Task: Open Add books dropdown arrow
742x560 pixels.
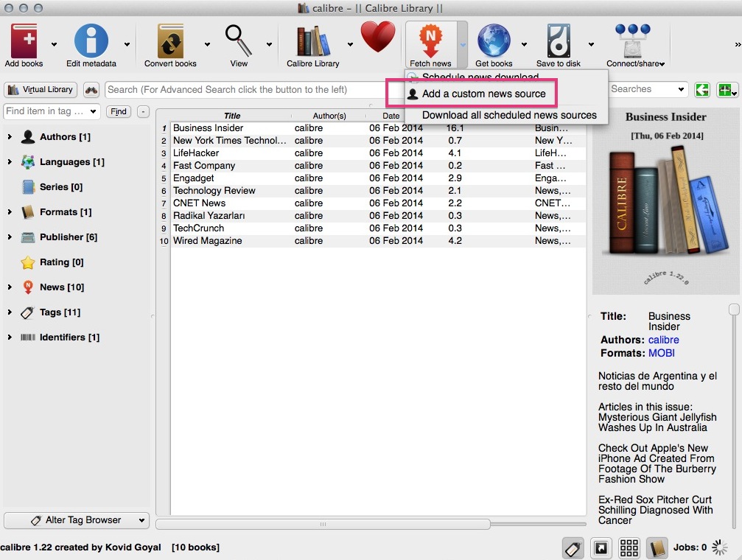Action: tap(54, 44)
